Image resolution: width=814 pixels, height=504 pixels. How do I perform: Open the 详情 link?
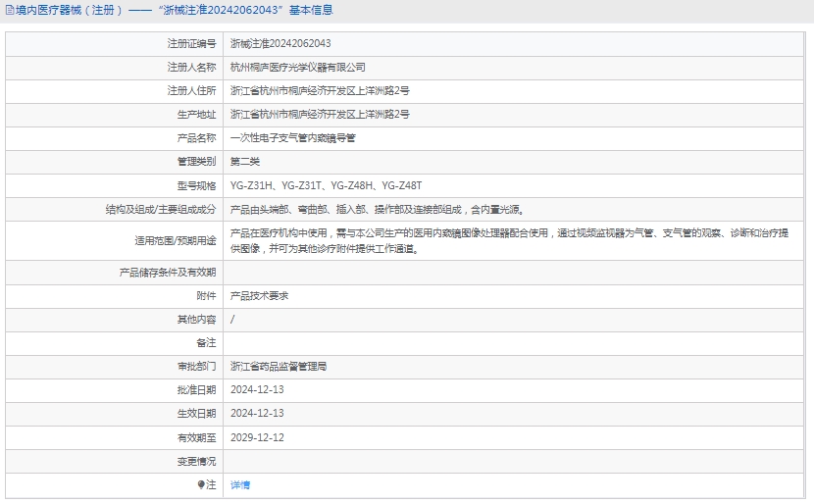pyautogui.click(x=240, y=484)
